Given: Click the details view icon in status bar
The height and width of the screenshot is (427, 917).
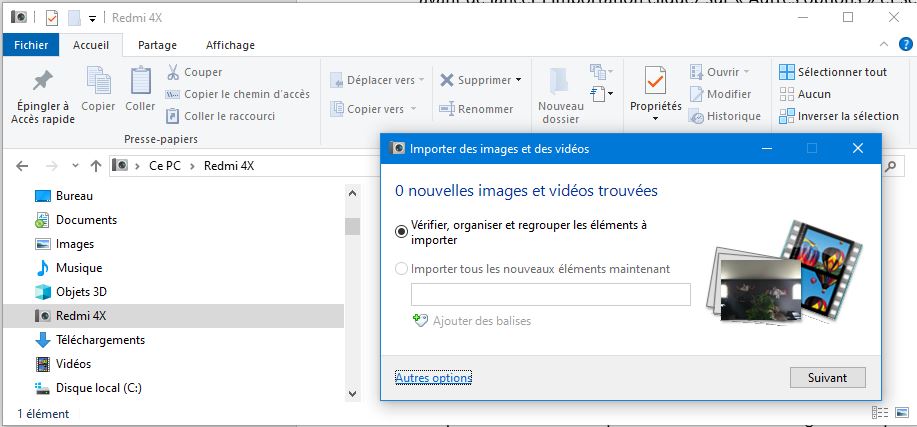Looking at the screenshot, I should [x=879, y=412].
